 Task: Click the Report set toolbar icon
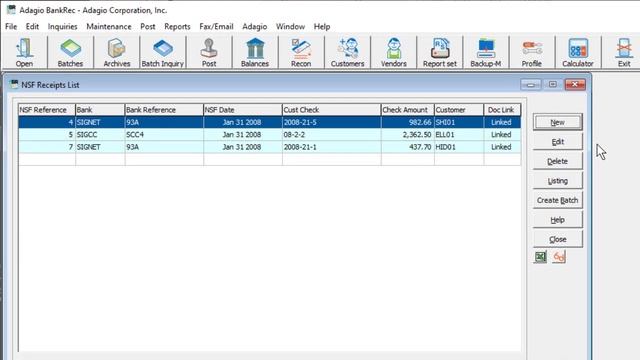(x=440, y=52)
